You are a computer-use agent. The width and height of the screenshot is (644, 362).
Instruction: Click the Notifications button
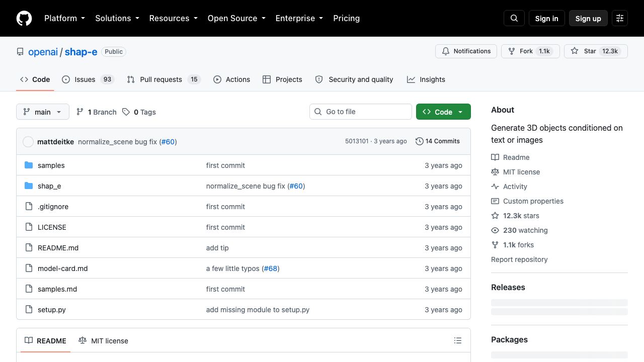click(466, 51)
